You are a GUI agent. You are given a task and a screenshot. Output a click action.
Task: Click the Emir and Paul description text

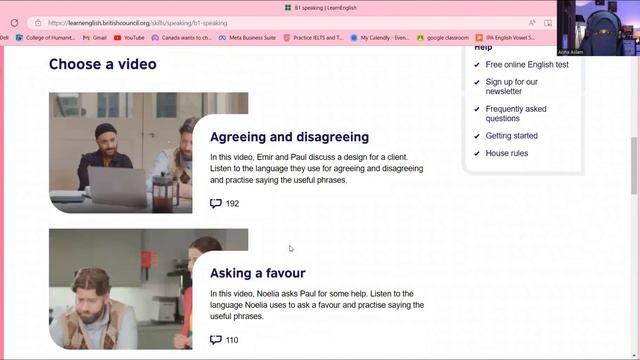[x=316, y=169]
